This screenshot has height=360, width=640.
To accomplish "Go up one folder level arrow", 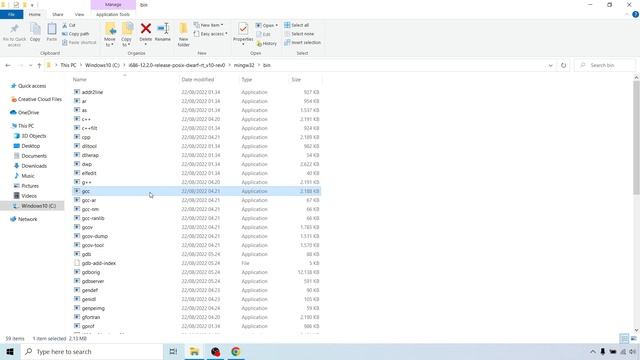I will tap(39, 65).
